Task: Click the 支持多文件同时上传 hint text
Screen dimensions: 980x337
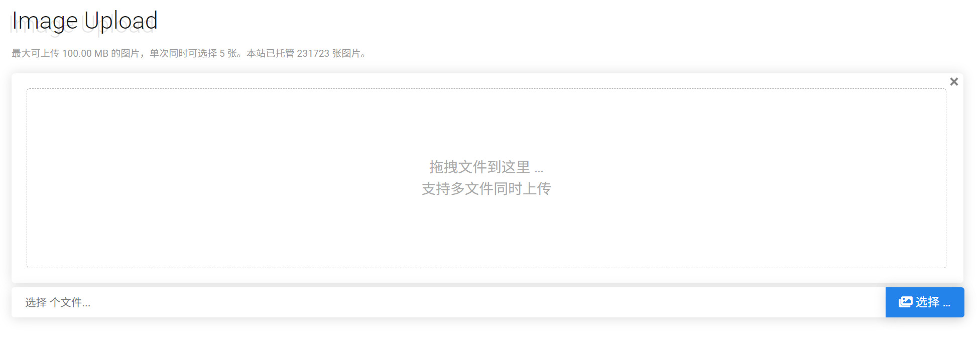Action: (x=486, y=189)
